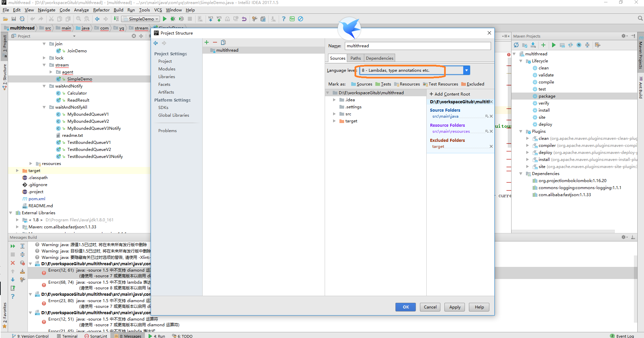Click Maven download sources icon
Screen dimensions: 644x338
[x=533, y=45]
